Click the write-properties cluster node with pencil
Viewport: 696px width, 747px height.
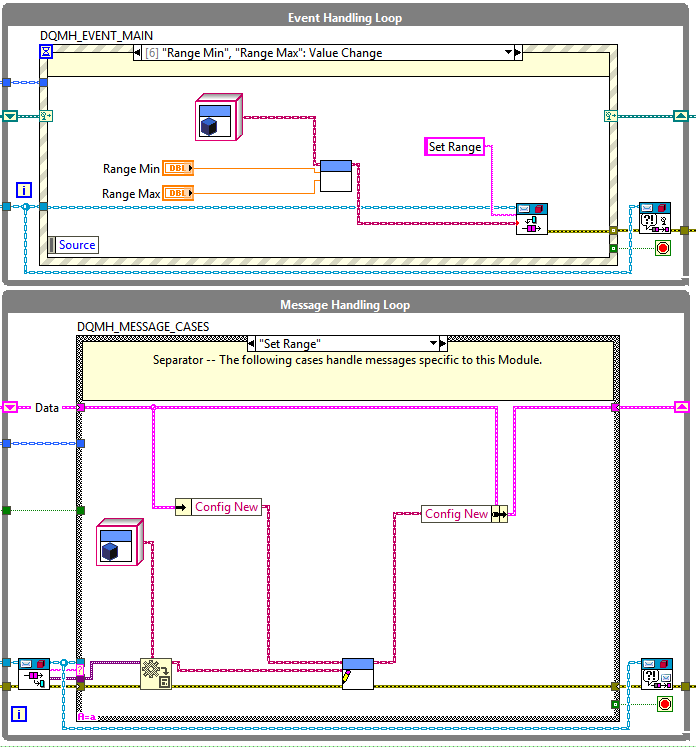coord(358,674)
